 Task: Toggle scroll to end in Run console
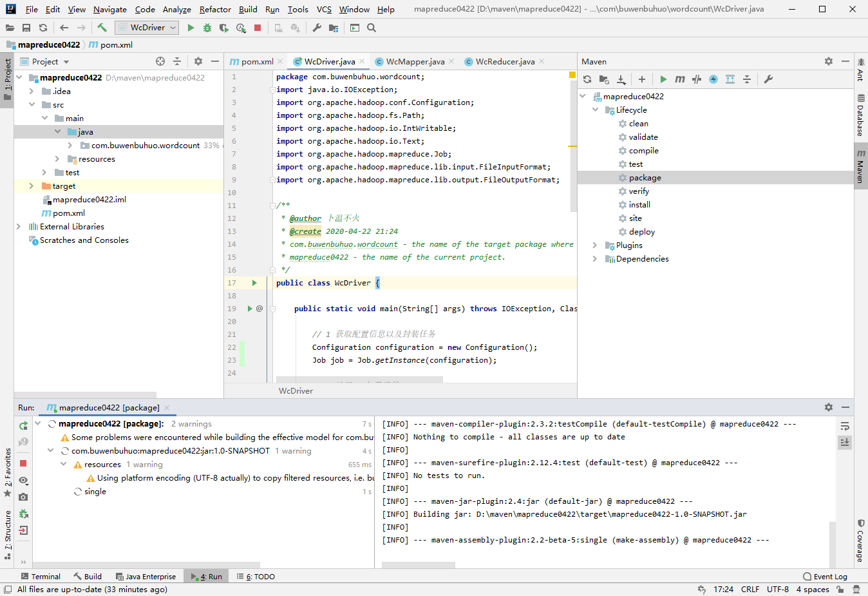click(845, 442)
